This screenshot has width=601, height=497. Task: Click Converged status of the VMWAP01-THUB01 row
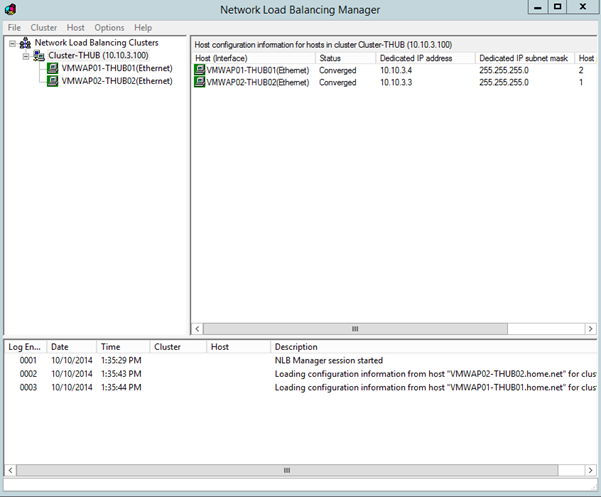[338, 70]
